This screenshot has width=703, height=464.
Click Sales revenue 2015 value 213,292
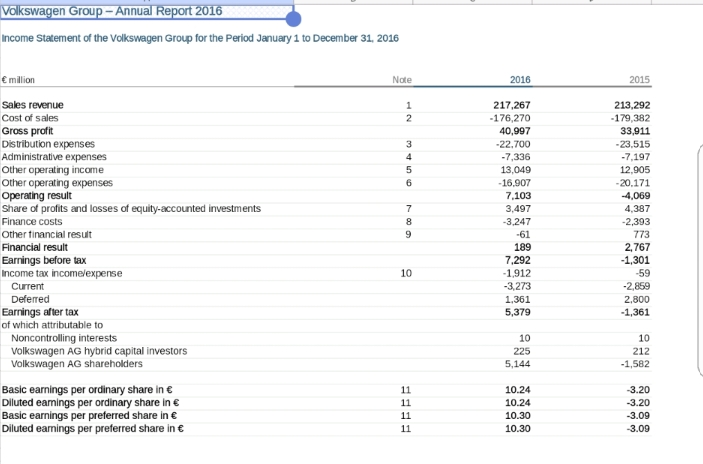632,105
